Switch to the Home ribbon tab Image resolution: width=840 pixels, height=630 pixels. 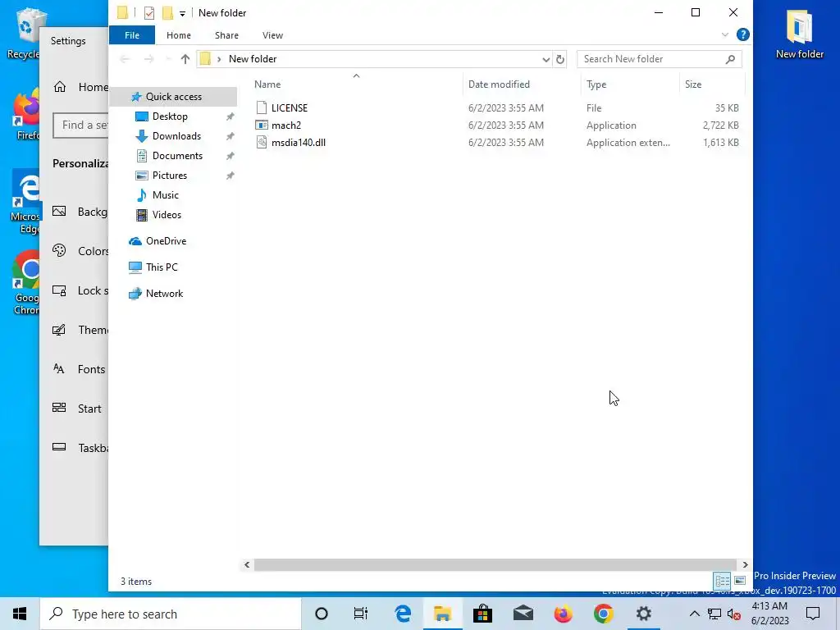point(178,35)
